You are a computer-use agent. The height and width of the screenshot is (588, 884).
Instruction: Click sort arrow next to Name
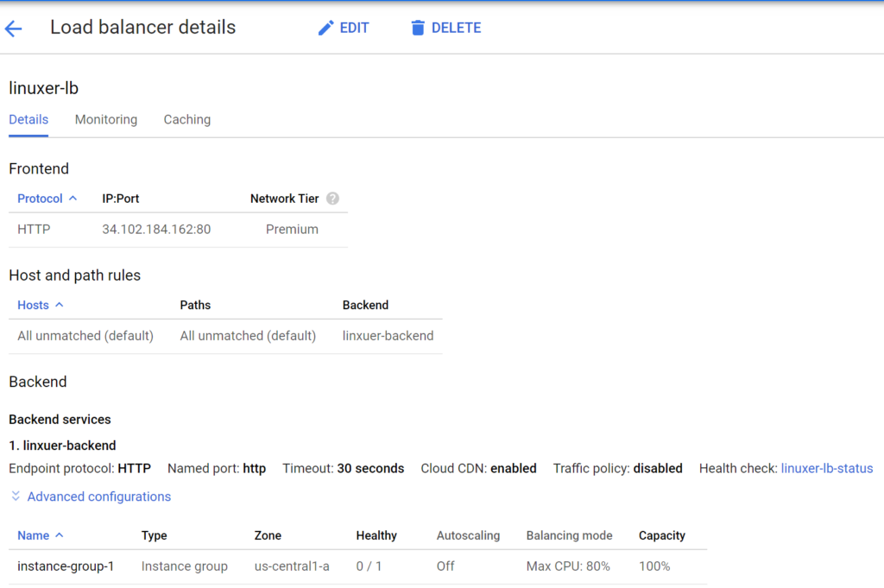tap(60, 535)
